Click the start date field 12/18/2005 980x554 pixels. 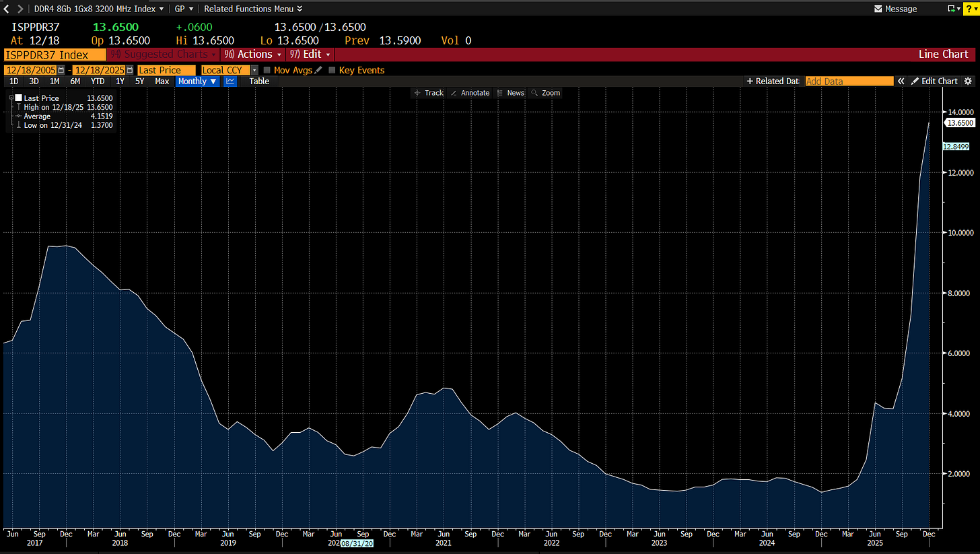coord(30,70)
